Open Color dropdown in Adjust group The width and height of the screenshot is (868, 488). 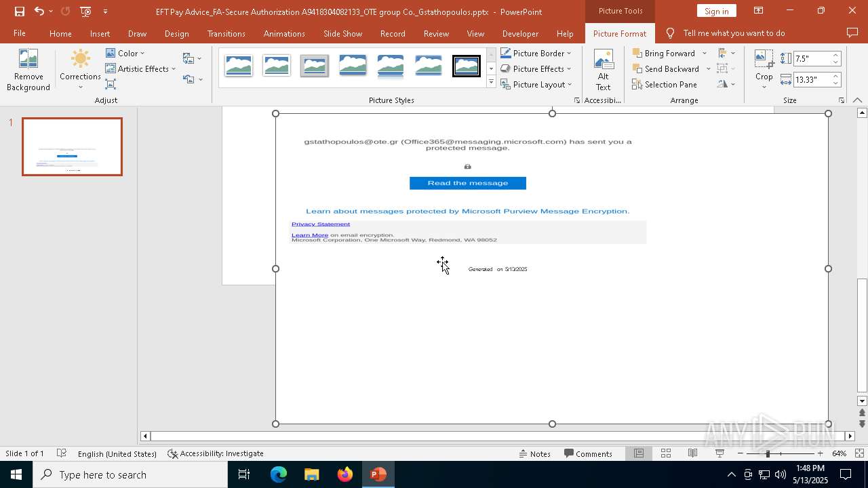pos(125,53)
